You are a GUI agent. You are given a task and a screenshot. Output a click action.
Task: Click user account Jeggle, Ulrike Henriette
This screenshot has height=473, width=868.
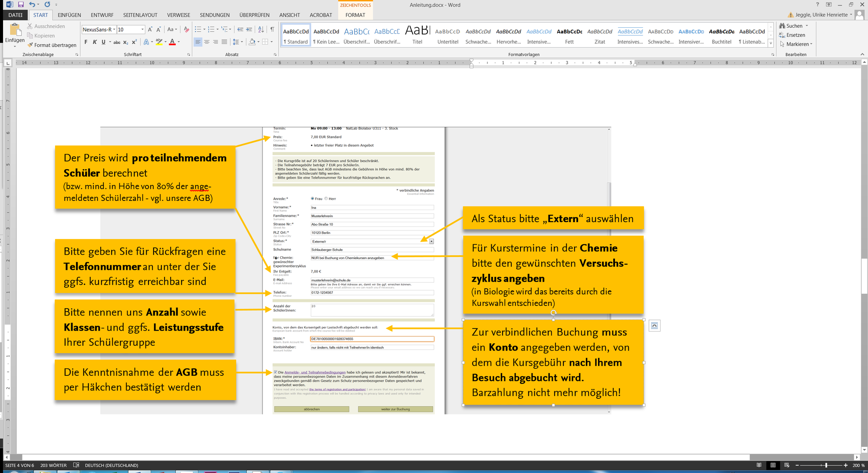(821, 15)
